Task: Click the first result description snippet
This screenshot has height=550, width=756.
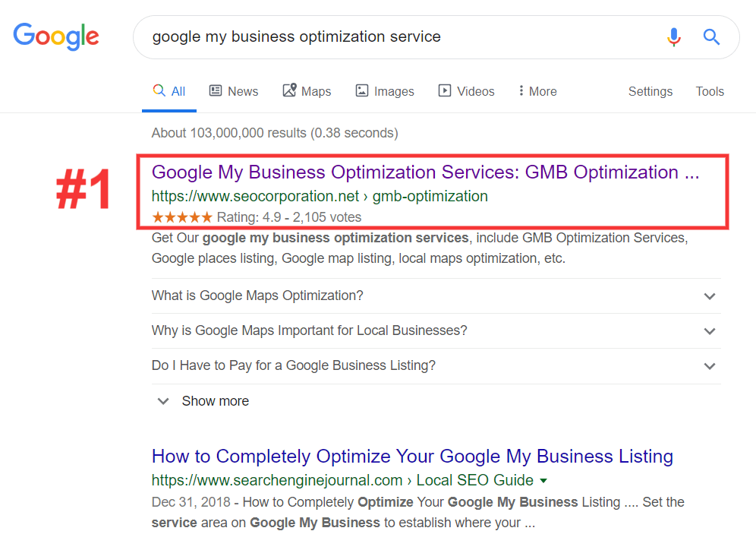Action: 420,248
